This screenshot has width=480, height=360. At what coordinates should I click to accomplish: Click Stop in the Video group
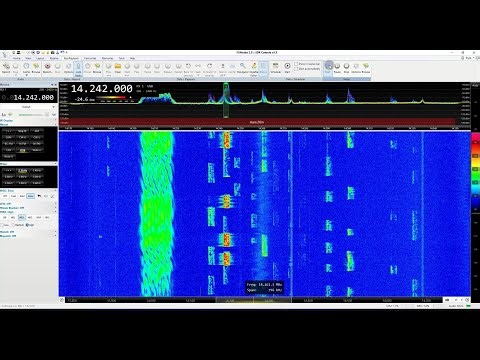346,68
